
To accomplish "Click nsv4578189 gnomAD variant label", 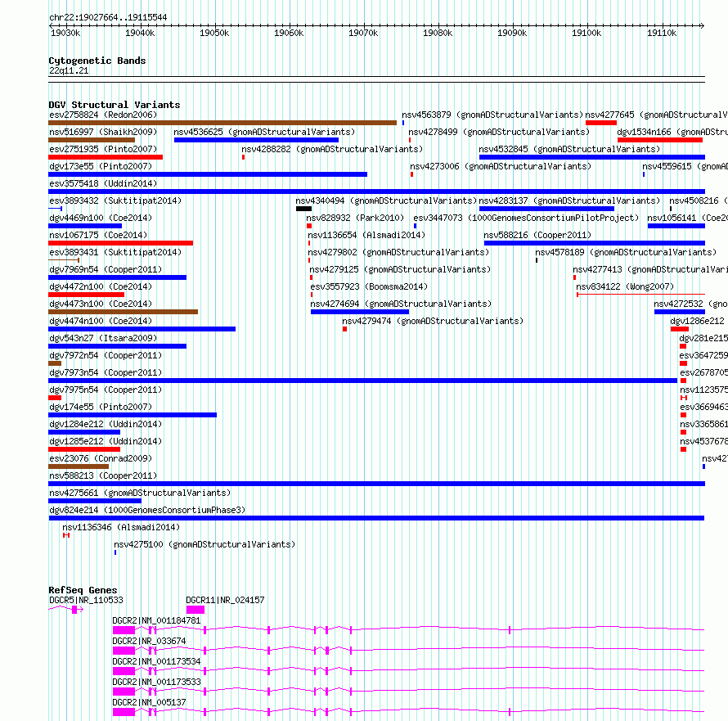I will pyautogui.click(x=626, y=252).
